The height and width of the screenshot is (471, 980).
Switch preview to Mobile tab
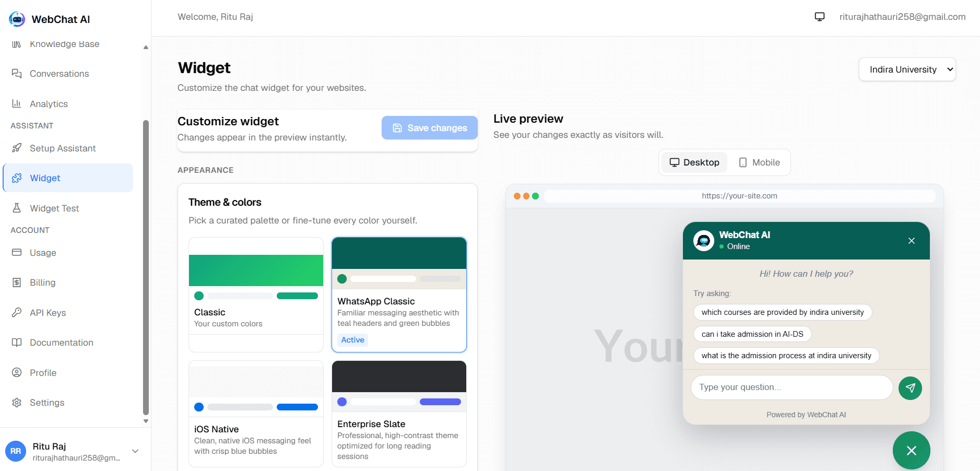tap(759, 162)
